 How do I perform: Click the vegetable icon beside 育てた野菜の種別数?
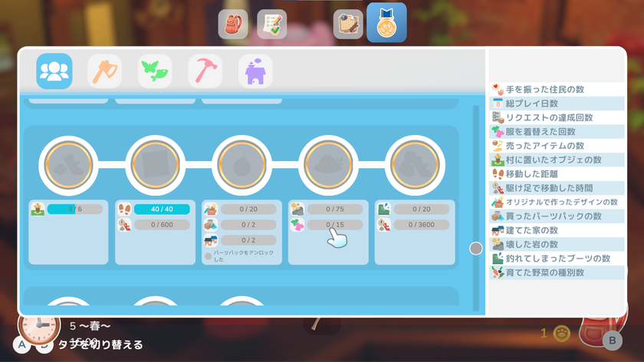click(x=498, y=272)
